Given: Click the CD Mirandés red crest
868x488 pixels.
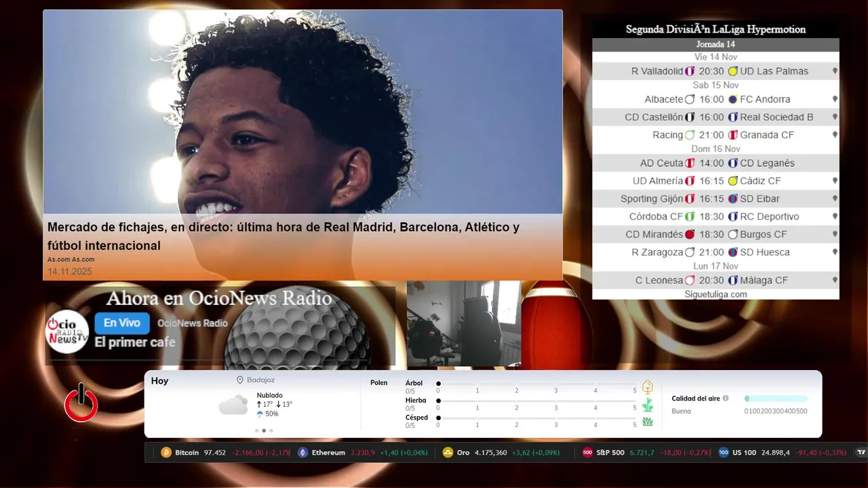Looking at the screenshot, I should click(x=690, y=235).
